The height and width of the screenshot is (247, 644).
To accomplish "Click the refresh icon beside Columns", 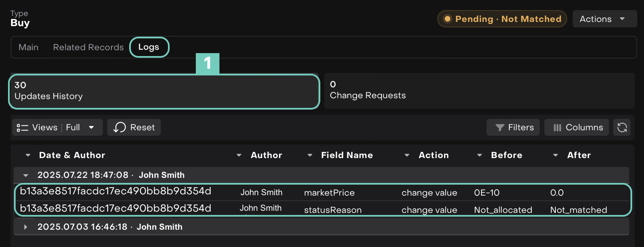I will click(622, 127).
